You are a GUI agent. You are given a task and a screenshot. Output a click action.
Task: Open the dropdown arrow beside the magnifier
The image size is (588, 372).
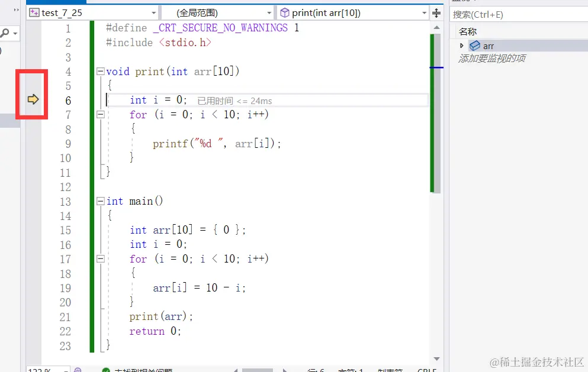tap(15, 34)
